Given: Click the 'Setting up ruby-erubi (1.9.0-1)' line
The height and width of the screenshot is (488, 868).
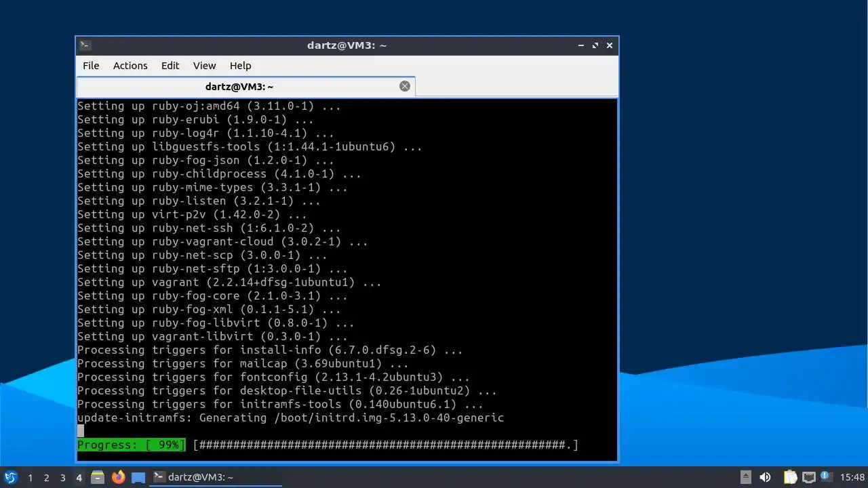Looking at the screenshot, I should click(195, 119).
